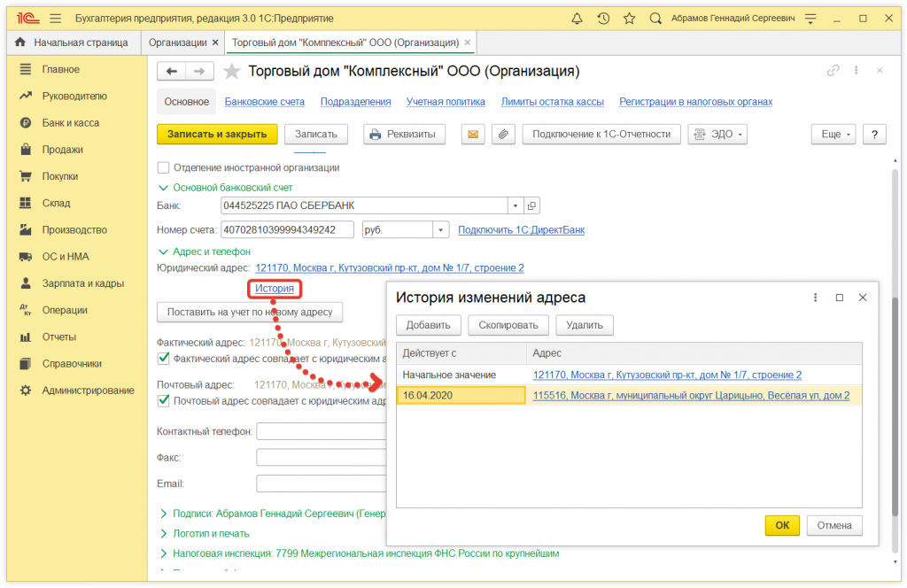The image size is (907, 588).
Task: Click the notifications bell icon
Action: pos(578,18)
